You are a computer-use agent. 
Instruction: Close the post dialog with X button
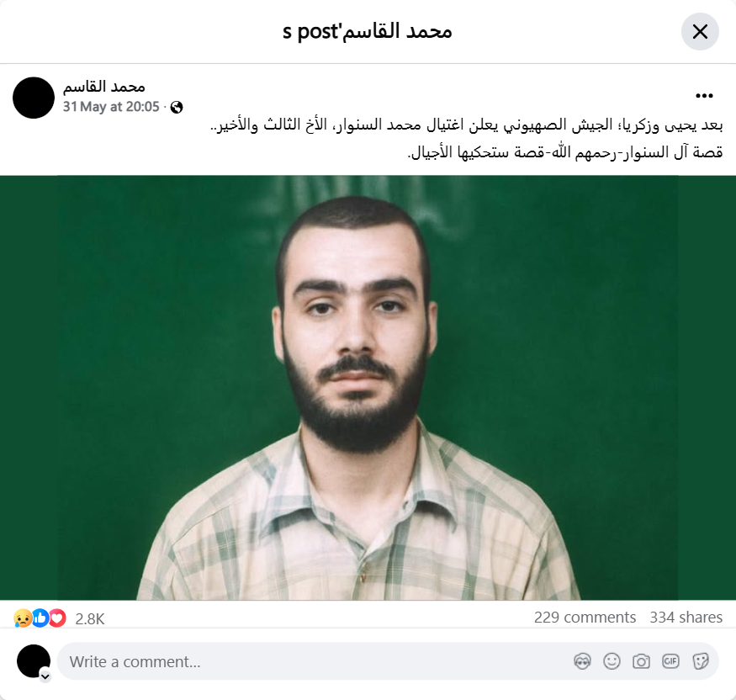click(700, 32)
